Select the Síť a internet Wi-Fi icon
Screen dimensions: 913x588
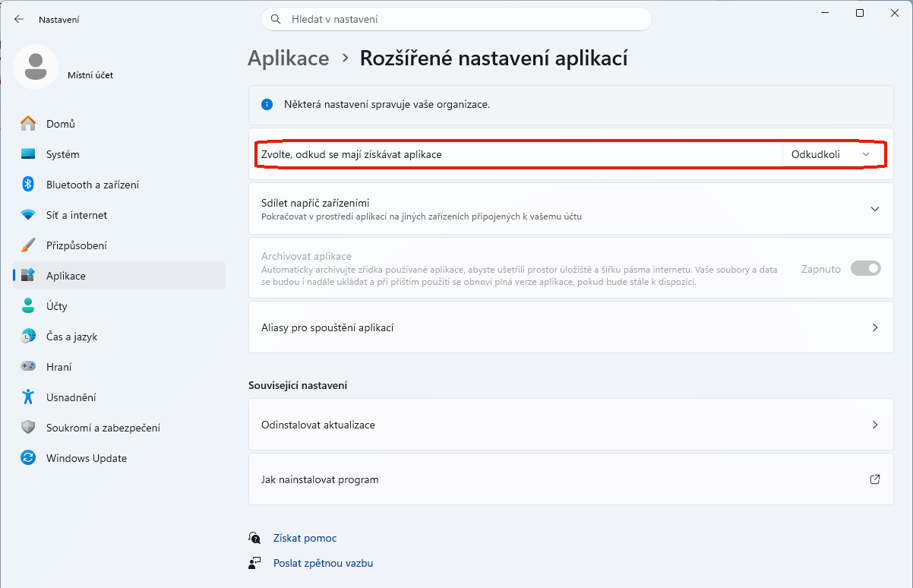click(x=28, y=215)
